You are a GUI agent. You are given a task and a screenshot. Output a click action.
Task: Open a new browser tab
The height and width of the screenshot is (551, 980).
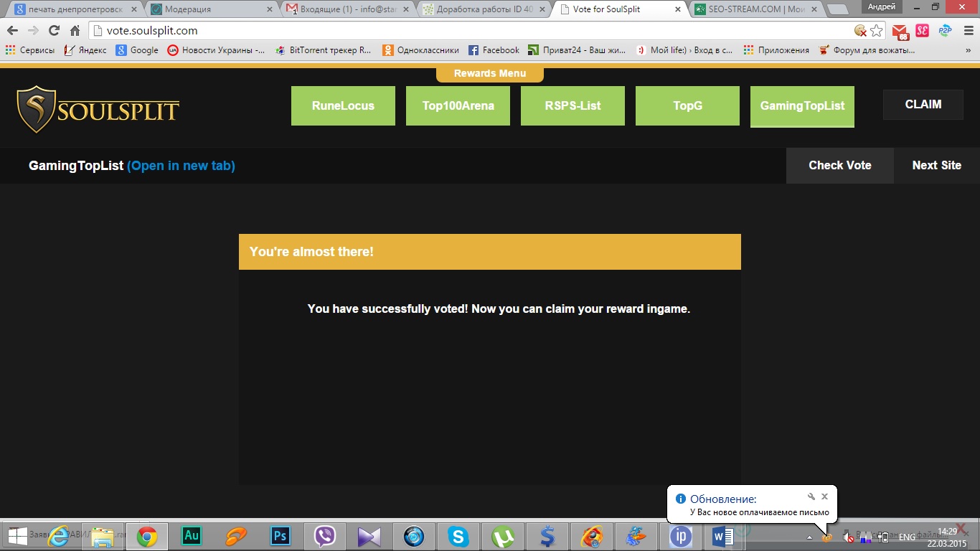pos(837,9)
